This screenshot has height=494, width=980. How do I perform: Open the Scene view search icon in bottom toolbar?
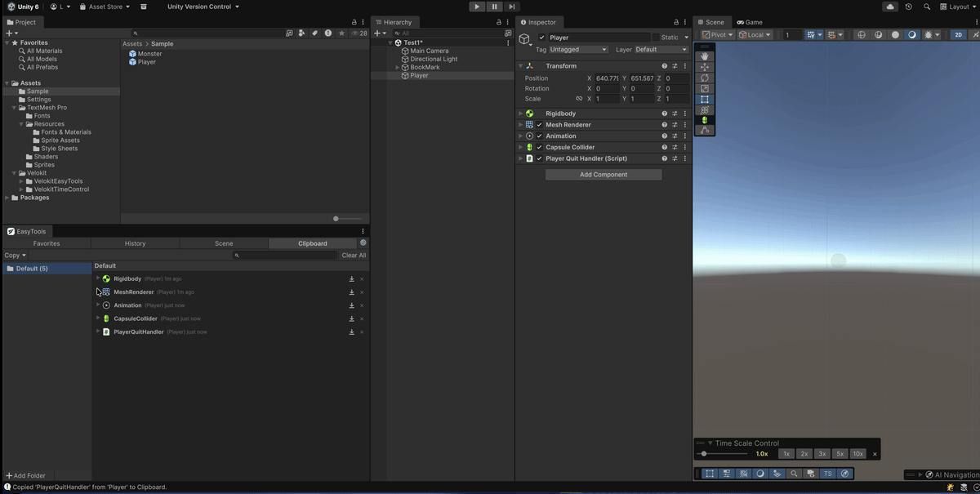click(794, 473)
